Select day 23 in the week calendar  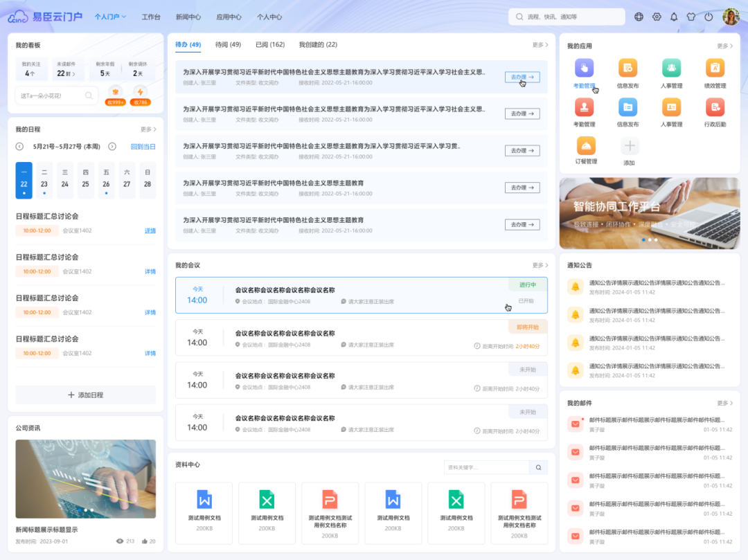click(44, 180)
